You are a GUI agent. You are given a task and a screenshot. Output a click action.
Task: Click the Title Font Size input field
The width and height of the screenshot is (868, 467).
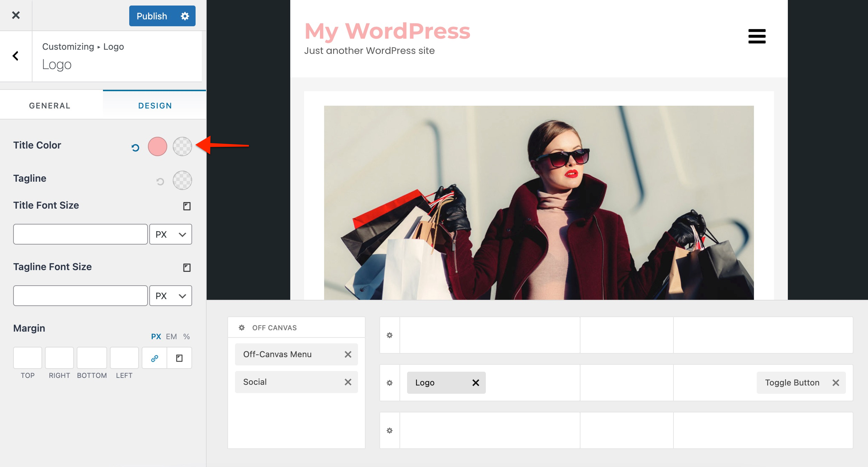pyautogui.click(x=81, y=235)
